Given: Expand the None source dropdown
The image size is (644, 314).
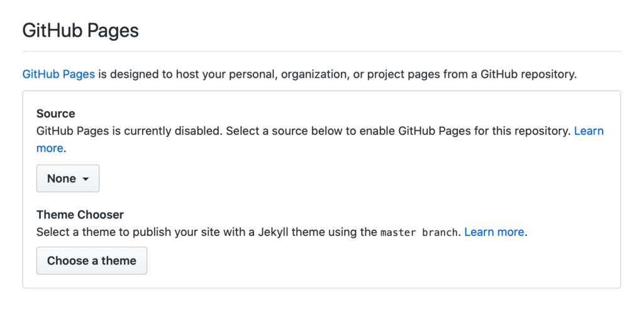Looking at the screenshot, I should (x=68, y=178).
